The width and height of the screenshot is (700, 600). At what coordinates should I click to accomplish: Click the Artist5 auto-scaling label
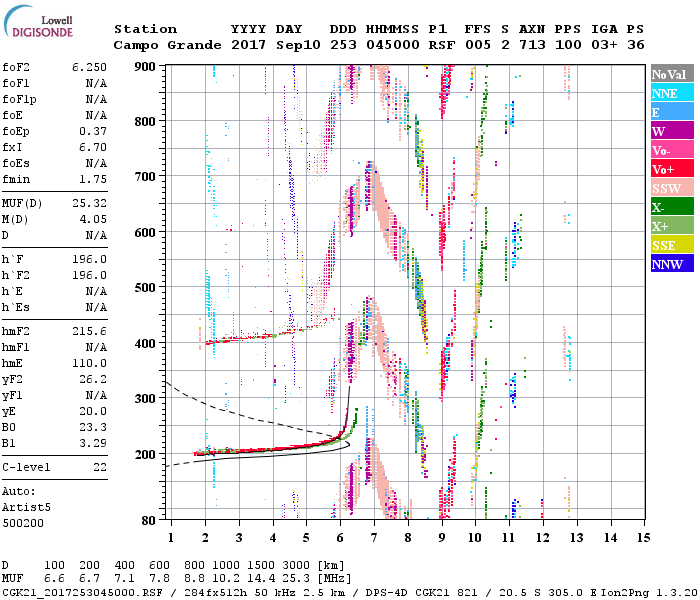[26, 508]
